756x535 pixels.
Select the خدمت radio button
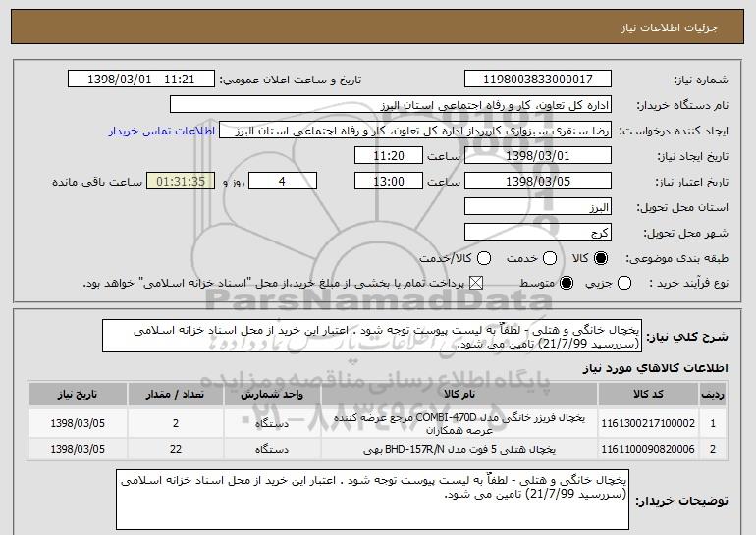(550, 258)
